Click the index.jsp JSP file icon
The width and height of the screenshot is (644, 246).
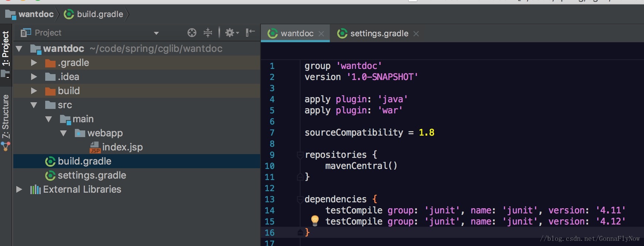95,147
